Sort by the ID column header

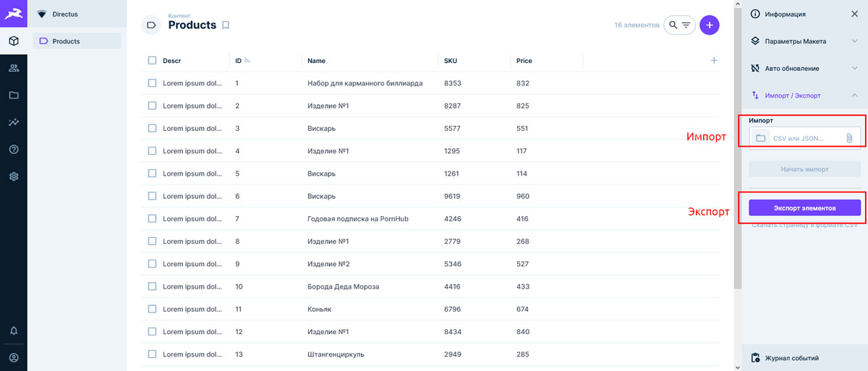239,61
